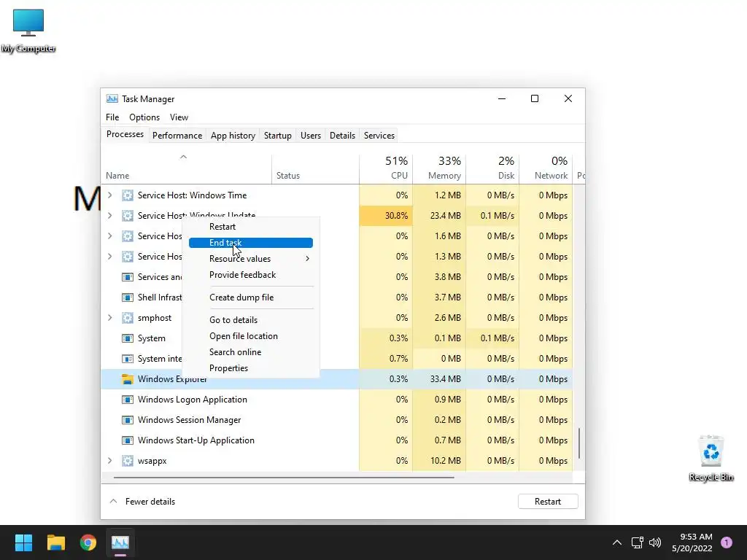This screenshot has width=747, height=560.
Task: Sort processes by the CPU column
Action: tap(386, 168)
